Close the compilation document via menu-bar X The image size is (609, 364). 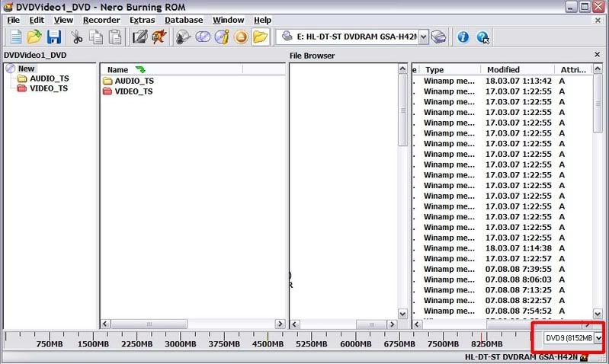tap(598, 20)
